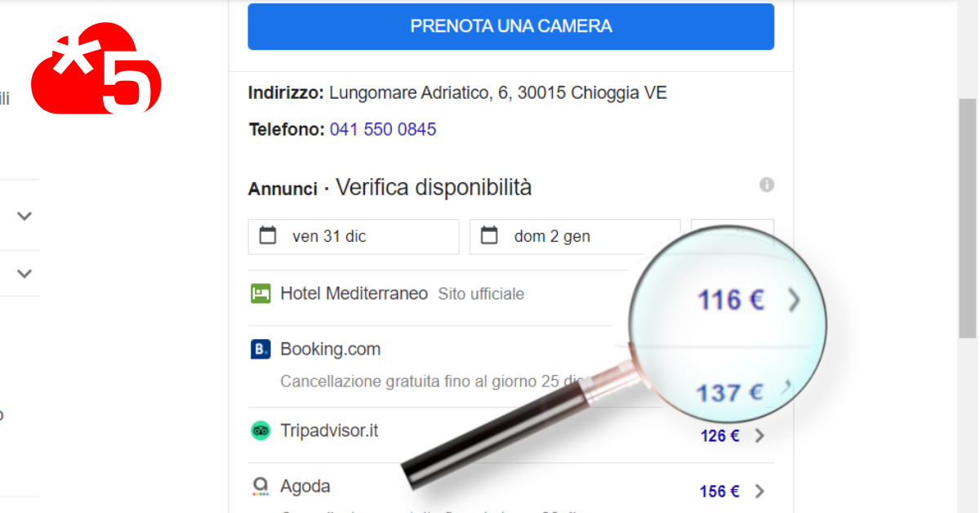The width and height of the screenshot is (980, 513).
Task: Click the Tripadvisor owl icon
Action: click(x=261, y=431)
